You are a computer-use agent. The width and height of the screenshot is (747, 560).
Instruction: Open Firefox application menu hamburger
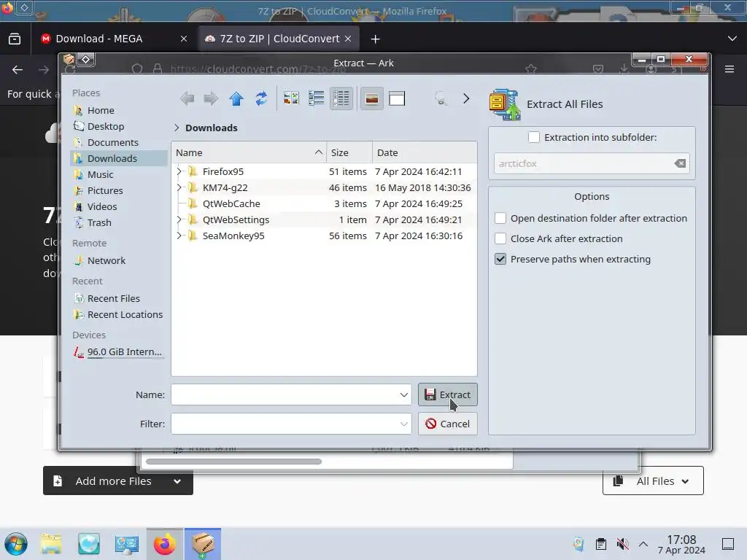(x=729, y=69)
